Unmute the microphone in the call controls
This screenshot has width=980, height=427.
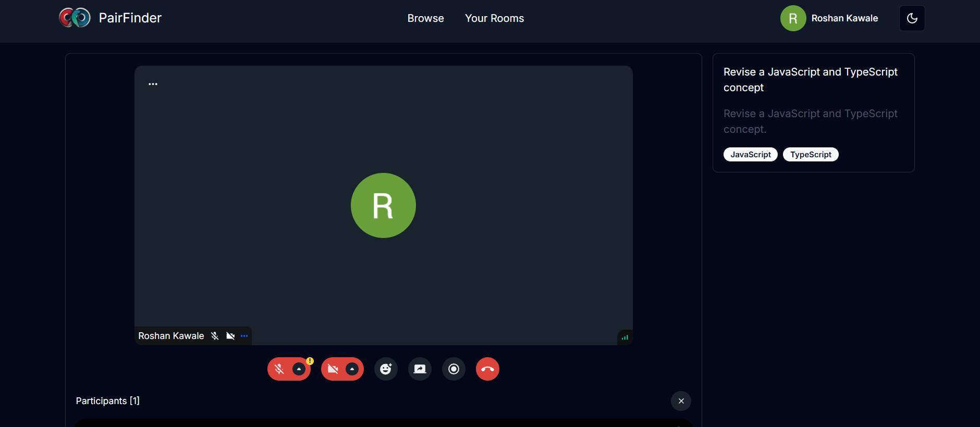[x=279, y=369]
